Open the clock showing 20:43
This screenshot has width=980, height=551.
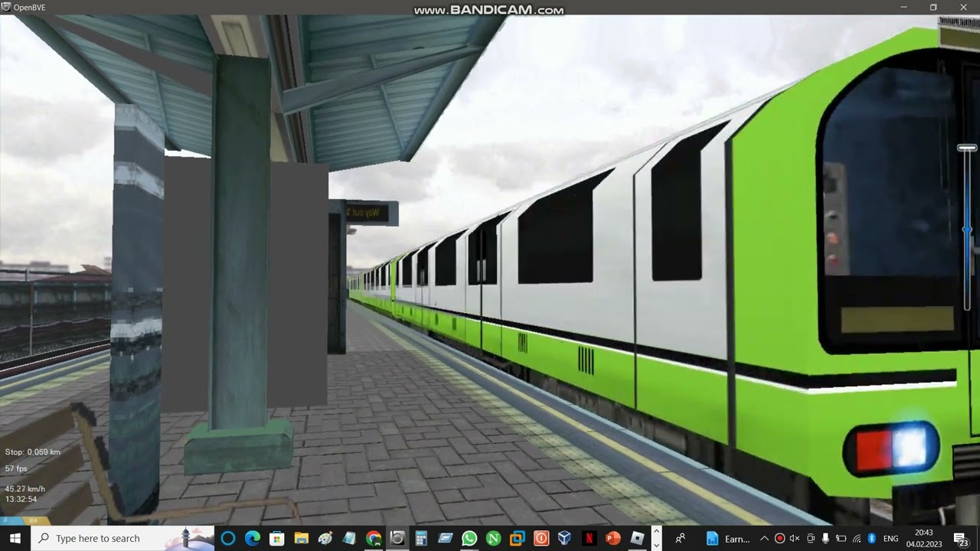924,538
